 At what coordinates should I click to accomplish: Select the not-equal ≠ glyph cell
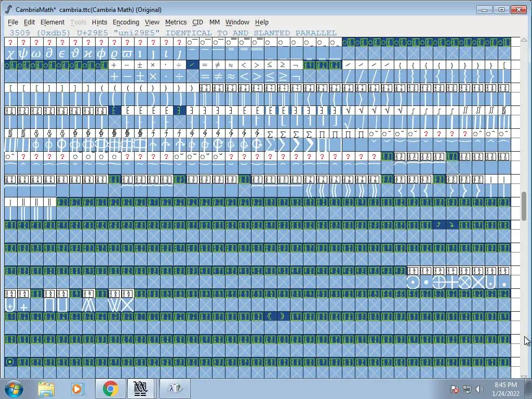click(x=218, y=76)
